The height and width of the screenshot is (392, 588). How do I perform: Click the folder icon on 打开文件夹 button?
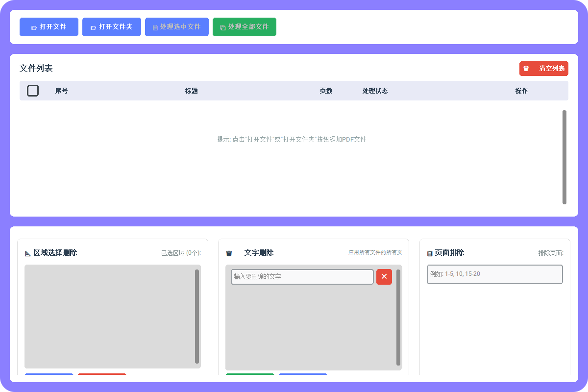coord(93,27)
